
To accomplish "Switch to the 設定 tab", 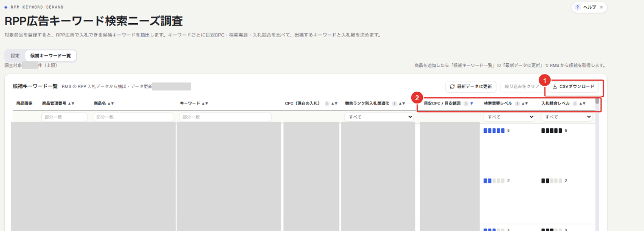I will [15, 56].
